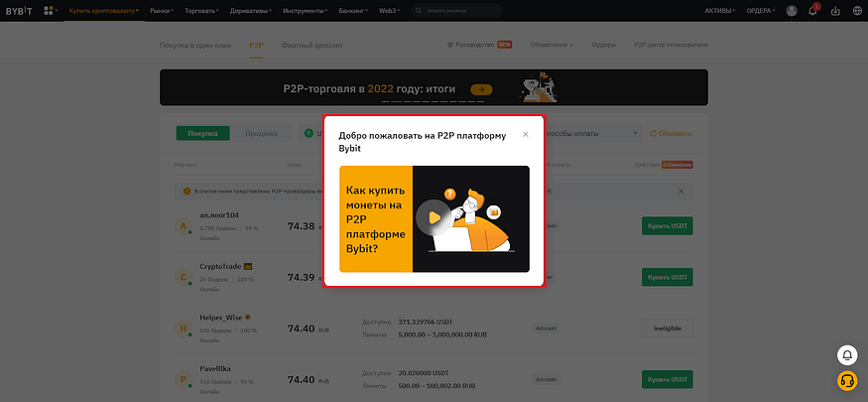Open merchant an.noor104 profile
Viewport: 868px width, 402px height.
pyautogui.click(x=218, y=214)
